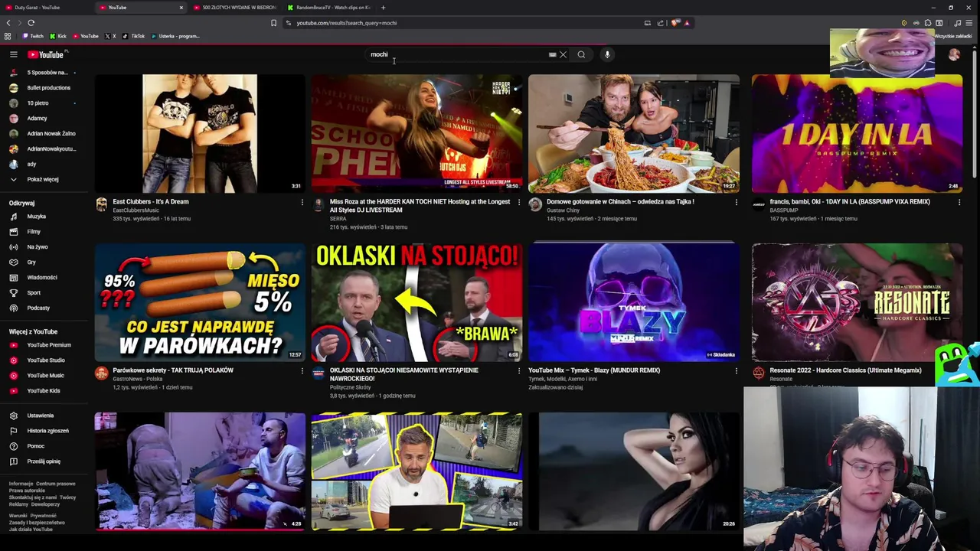Image resolution: width=980 pixels, height=551 pixels.
Task: Open the Twitch bookmark
Action: coord(33,36)
